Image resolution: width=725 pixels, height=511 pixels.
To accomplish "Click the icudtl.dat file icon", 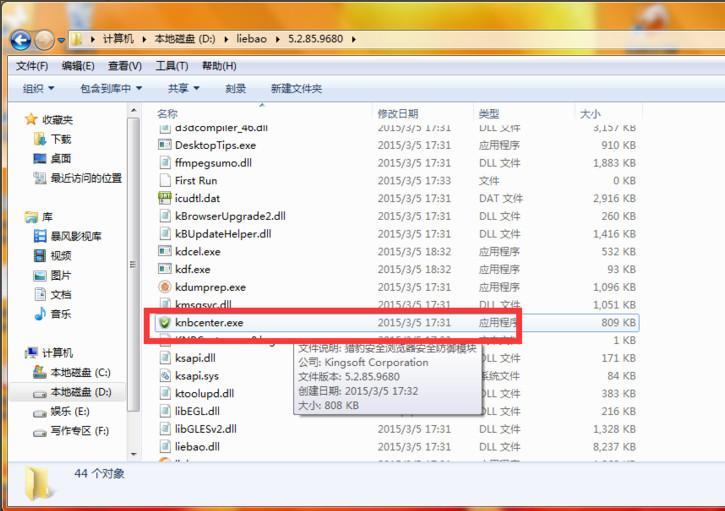I will click(165, 198).
